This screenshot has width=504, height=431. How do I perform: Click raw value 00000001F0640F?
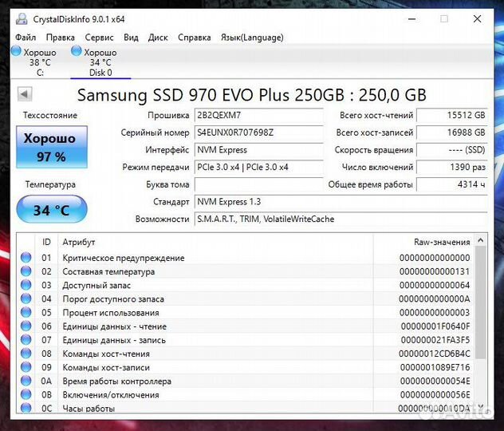pyautogui.click(x=435, y=326)
